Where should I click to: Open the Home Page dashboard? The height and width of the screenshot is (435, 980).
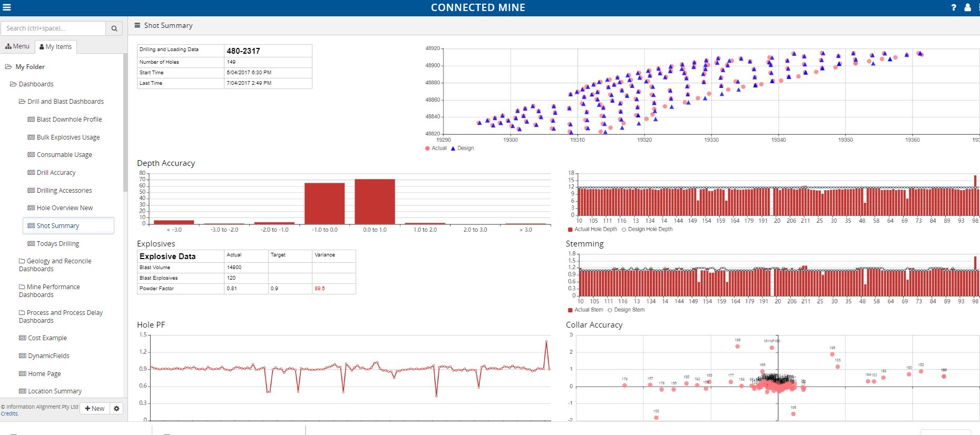[x=44, y=374]
